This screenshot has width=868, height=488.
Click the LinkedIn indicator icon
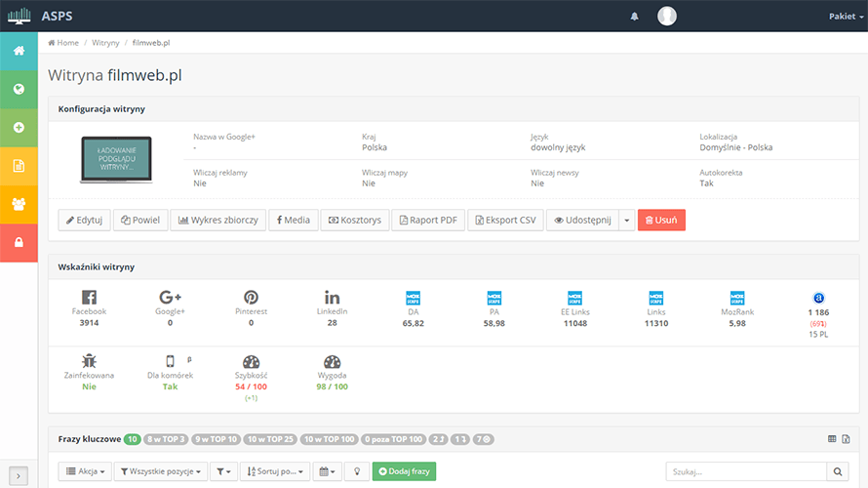(x=333, y=298)
